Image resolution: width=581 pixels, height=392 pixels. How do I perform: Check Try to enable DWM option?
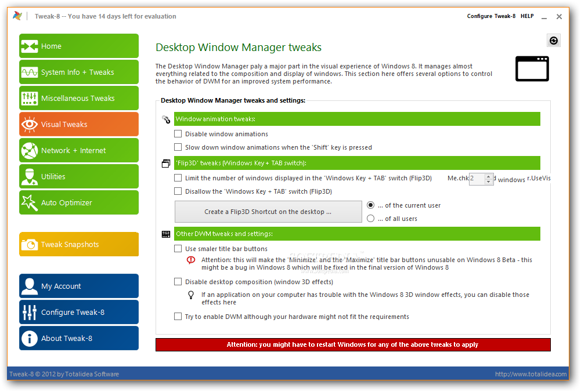(x=178, y=316)
